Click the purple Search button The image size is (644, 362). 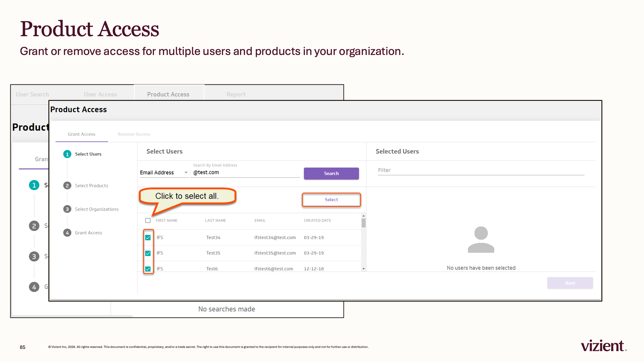point(331,174)
